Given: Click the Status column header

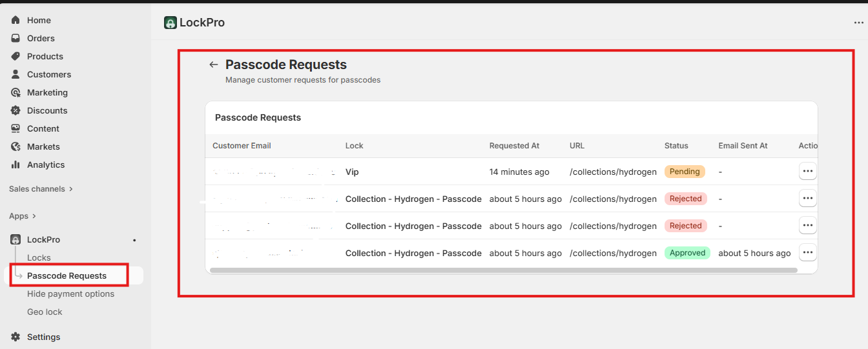Looking at the screenshot, I should [676, 146].
